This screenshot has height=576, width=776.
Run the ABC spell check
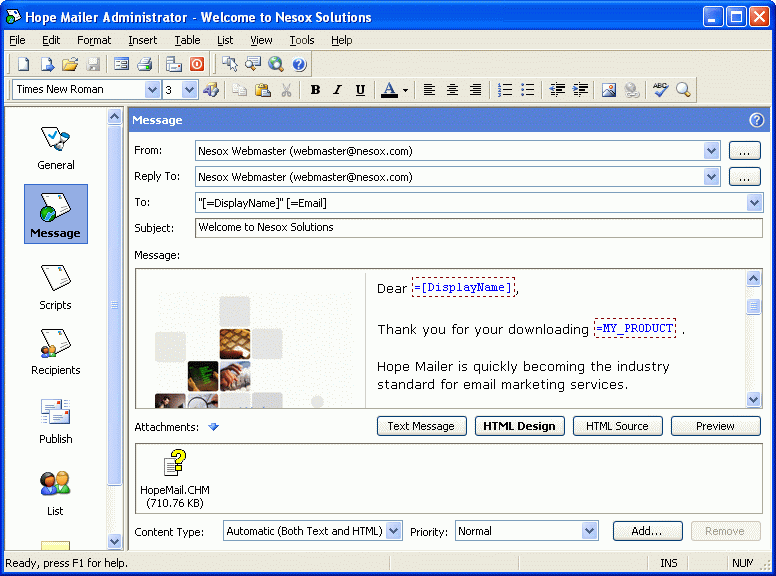point(660,90)
